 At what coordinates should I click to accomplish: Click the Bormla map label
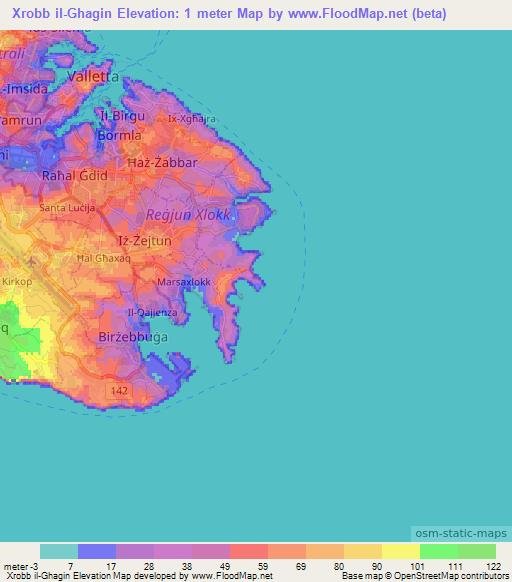(x=119, y=135)
